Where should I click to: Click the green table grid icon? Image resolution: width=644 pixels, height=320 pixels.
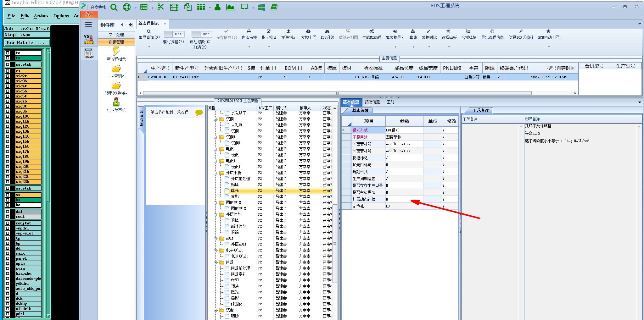(144, 7)
